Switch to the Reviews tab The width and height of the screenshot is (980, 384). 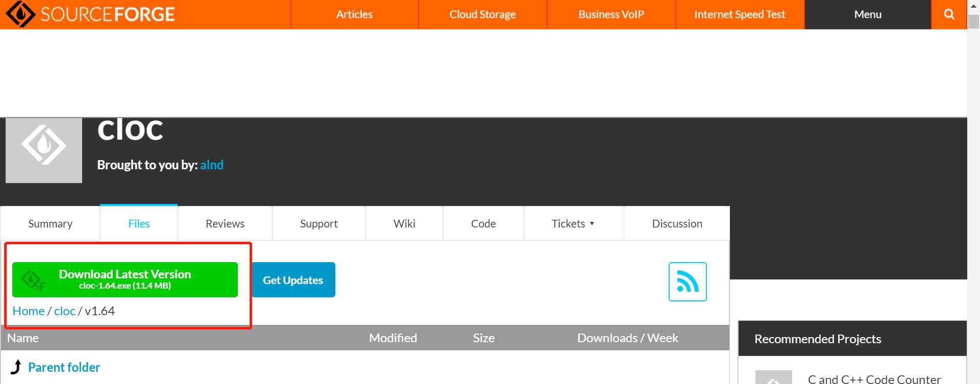225,223
